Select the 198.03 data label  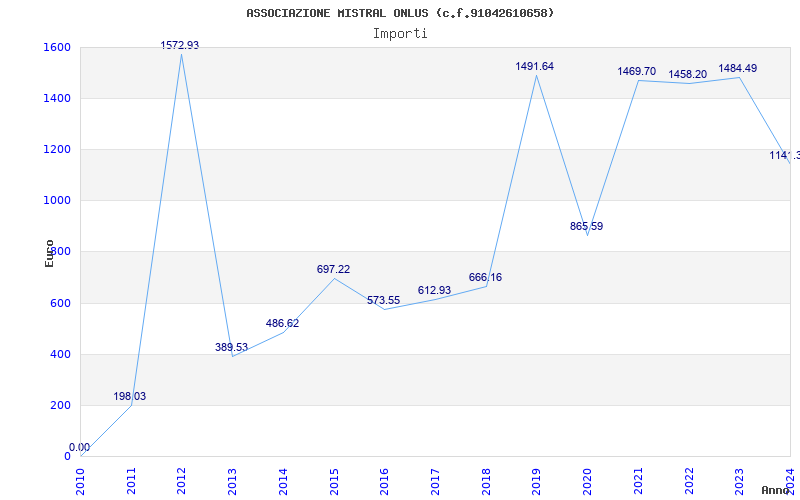130,396
